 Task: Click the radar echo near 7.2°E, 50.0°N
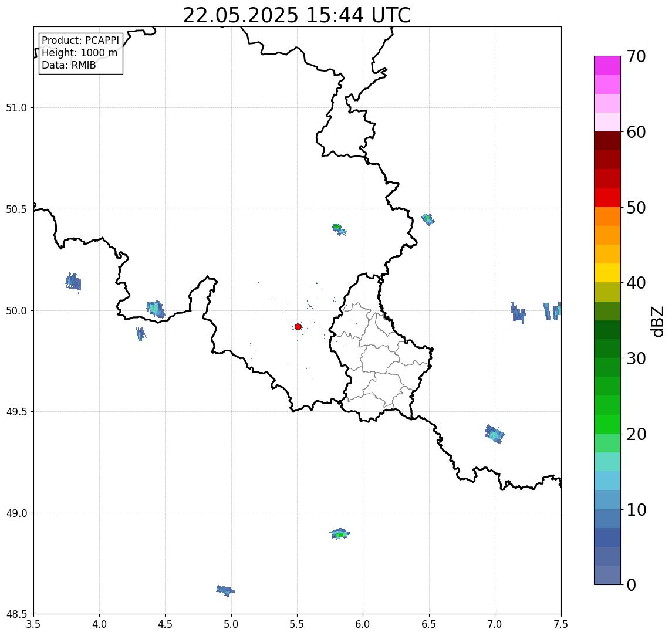[x=518, y=313]
